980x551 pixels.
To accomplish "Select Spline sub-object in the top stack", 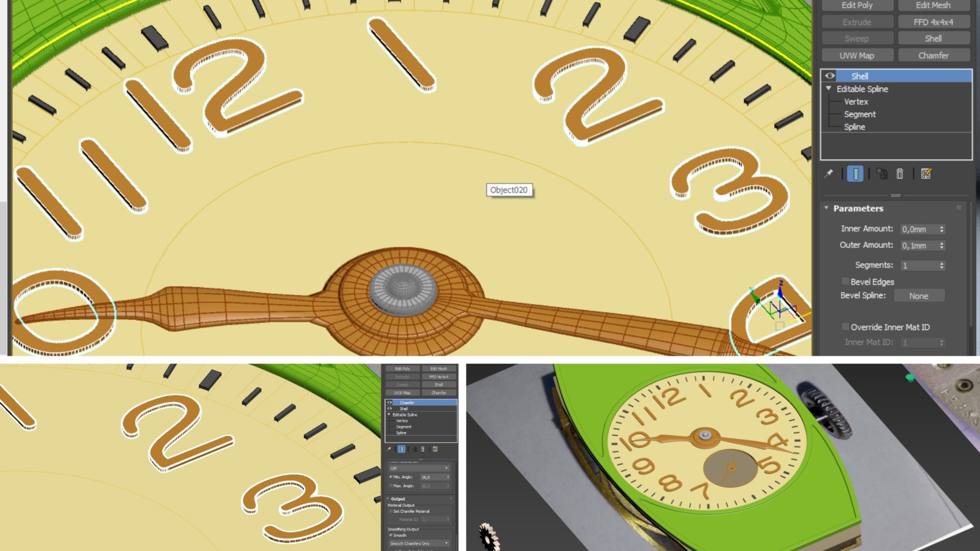I will coord(855,127).
